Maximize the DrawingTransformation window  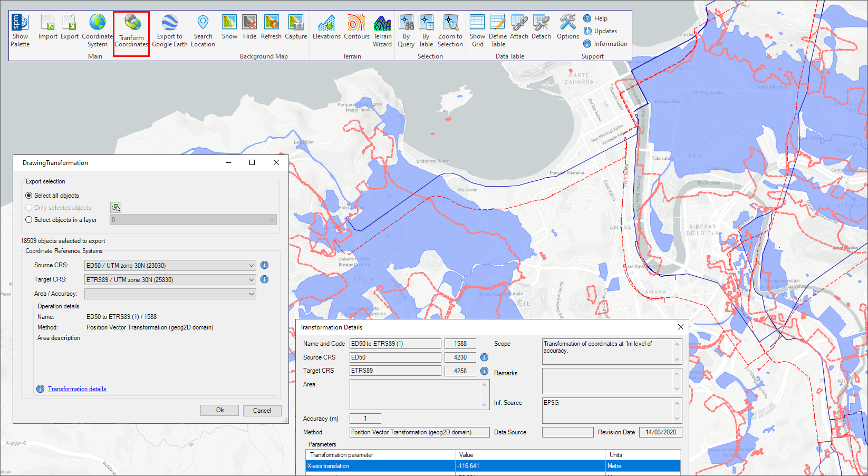pyautogui.click(x=252, y=162)
